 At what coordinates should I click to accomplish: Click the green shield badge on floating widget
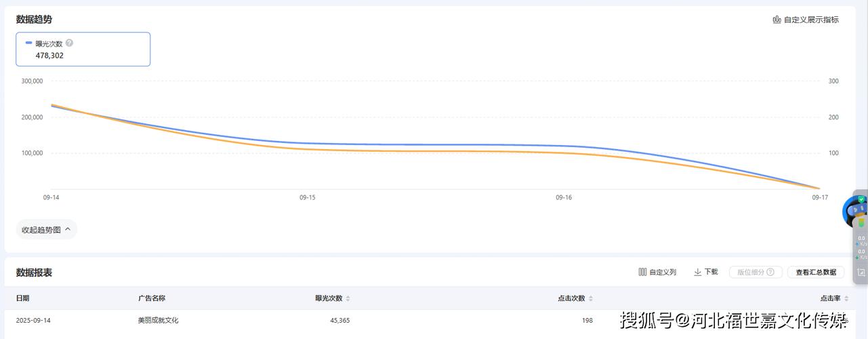coord(861,199)
